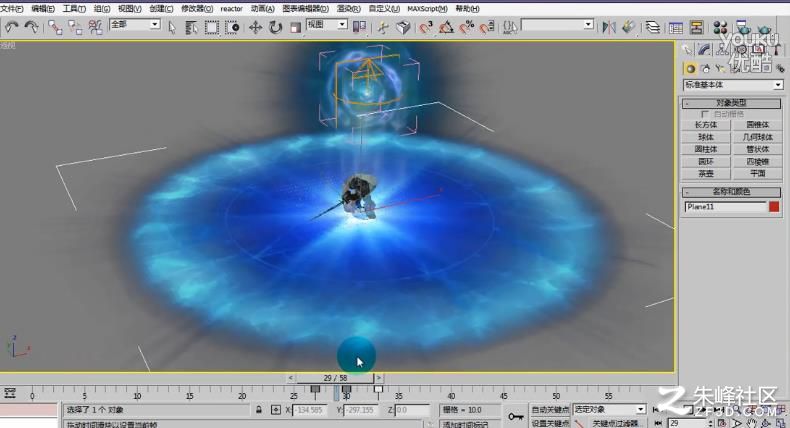
Task: Open the Align tool
Action: (628, 27)
